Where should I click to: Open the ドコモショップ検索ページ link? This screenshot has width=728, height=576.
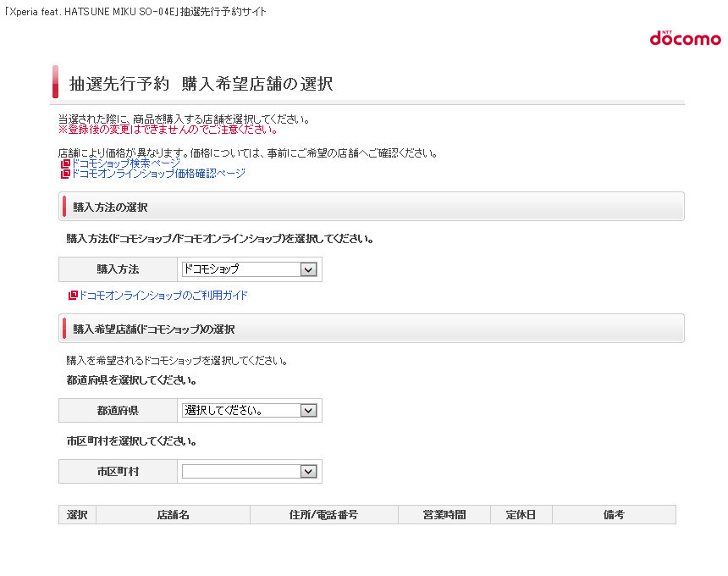click(x=125, y=163)
